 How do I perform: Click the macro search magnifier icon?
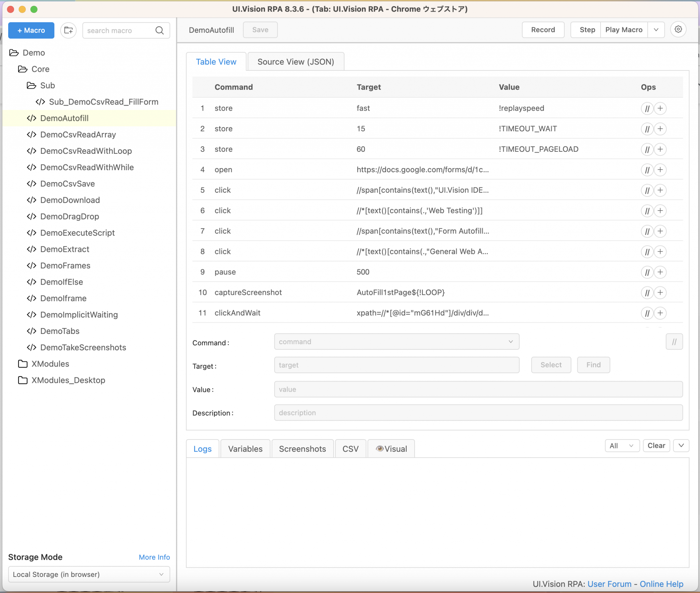(159, 30)
